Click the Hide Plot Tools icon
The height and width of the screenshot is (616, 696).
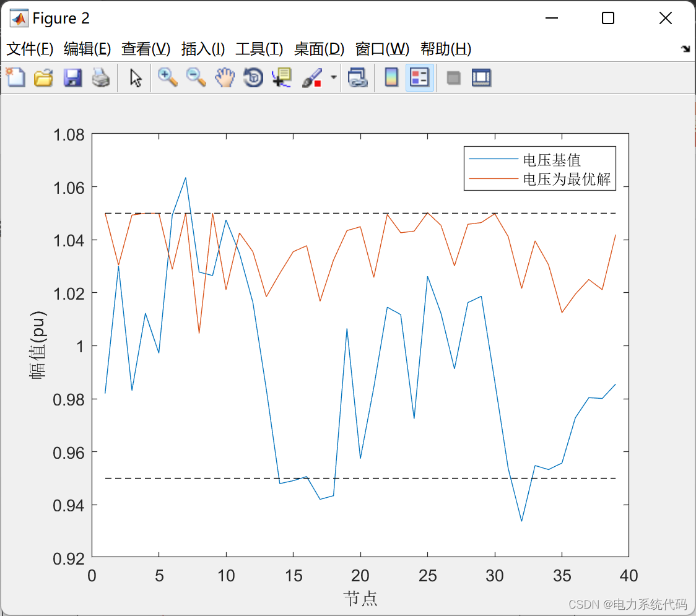coord(453,78)
